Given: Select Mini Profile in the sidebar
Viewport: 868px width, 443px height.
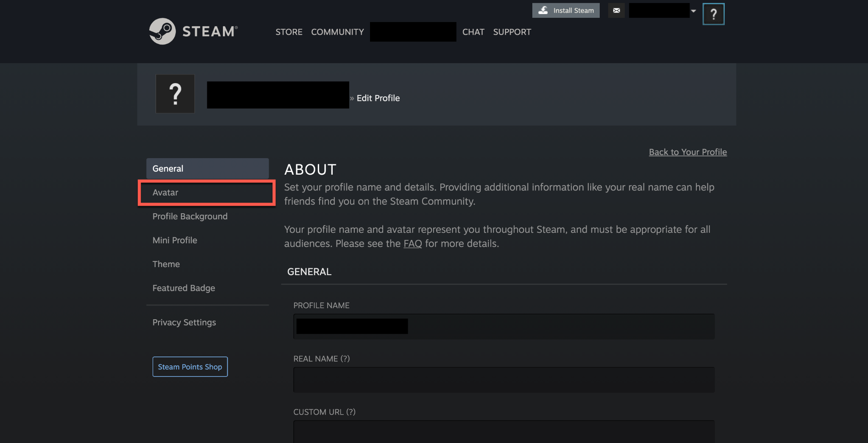Looking at the screenshot, I should [x=175, y=240].
